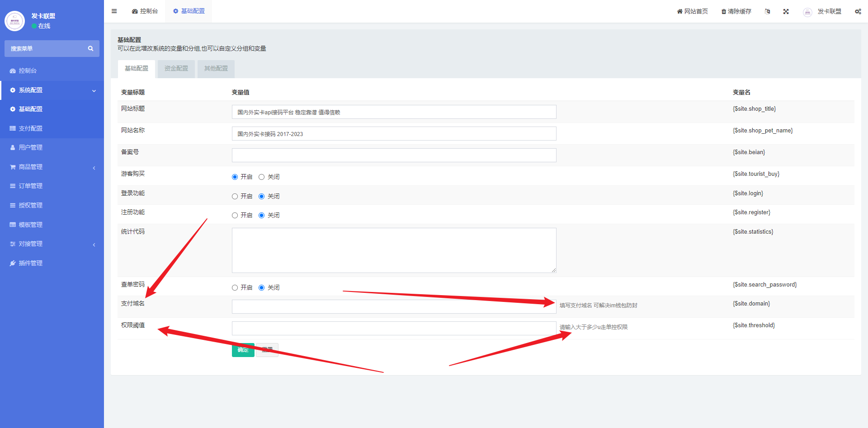Select 关闭 for 注册功能
The width and height of the screenshot is (868, 428).
(x=261, y=216)
